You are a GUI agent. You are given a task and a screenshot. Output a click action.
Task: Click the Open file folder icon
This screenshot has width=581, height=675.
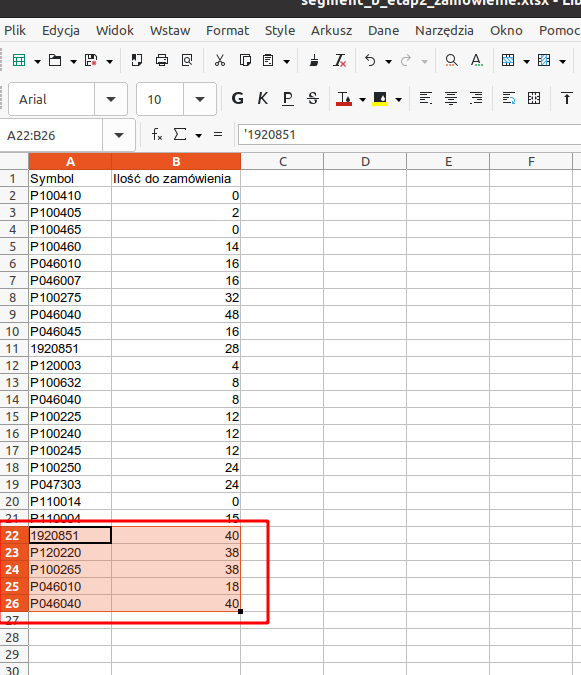coord(55,60)
